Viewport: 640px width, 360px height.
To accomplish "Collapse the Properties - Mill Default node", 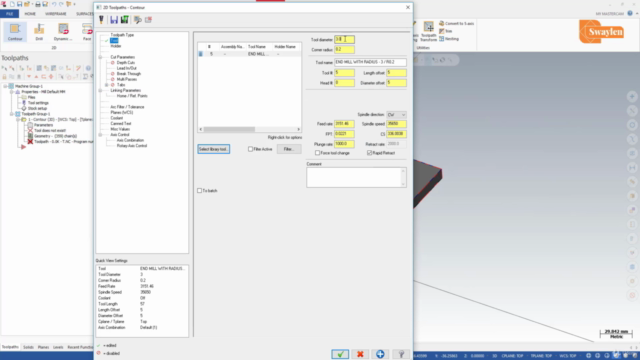I will point(11,92).
